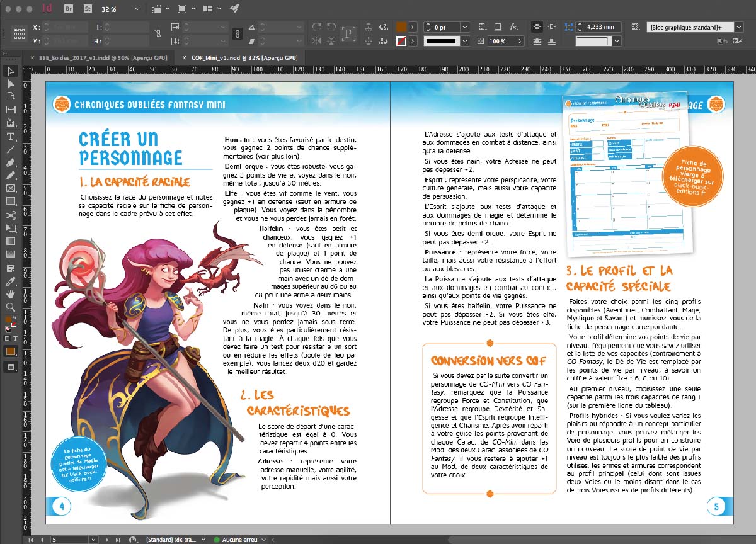Image resolution: width=756 pixels, height=544 pixels.
Task: Select the Rectangle Frame tool
Action: 11,189
